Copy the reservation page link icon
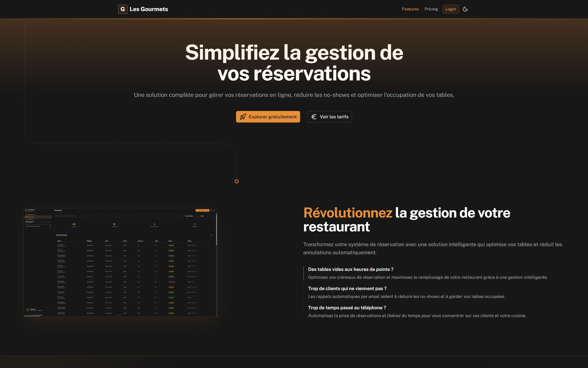This screenshot has height=368, width=588. click(x=50, y=226)
